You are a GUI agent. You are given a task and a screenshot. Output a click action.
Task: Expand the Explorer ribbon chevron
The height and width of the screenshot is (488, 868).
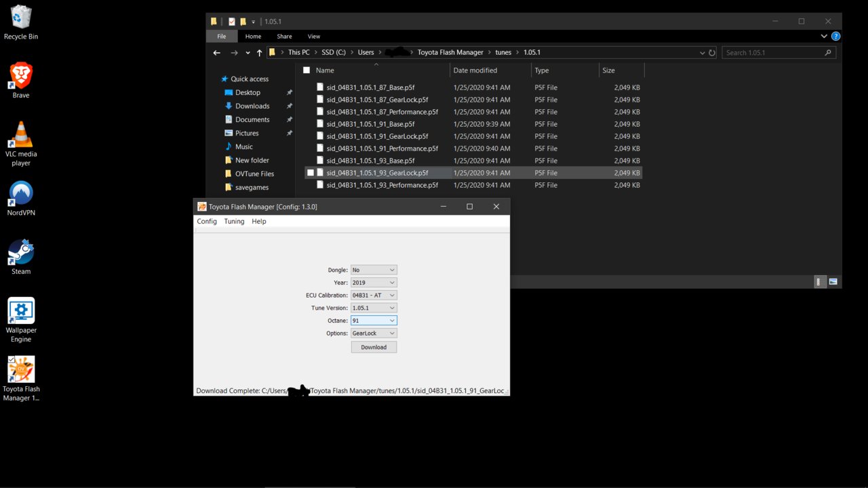825,37
